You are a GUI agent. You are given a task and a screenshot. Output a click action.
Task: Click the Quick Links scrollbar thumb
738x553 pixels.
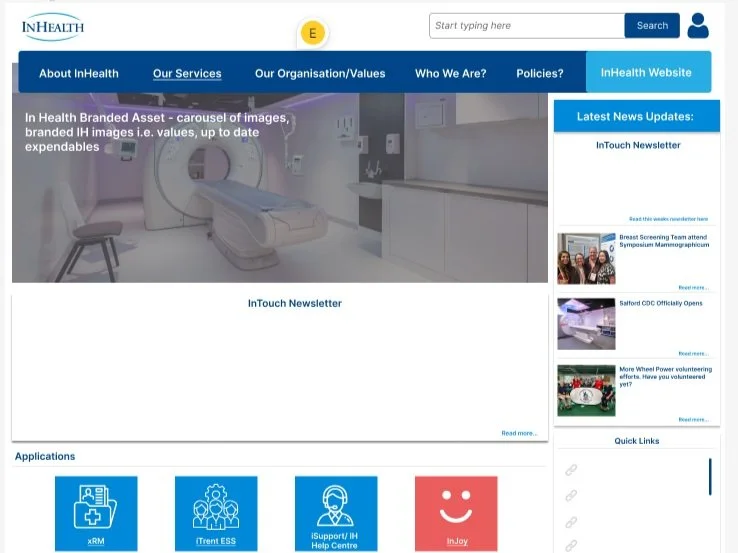point(710,477)
